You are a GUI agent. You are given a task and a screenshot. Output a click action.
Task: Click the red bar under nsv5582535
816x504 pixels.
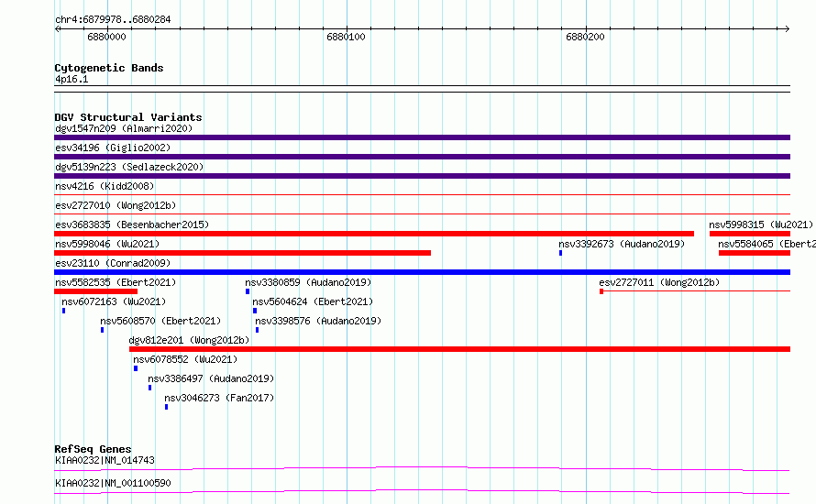click(95, 291)
